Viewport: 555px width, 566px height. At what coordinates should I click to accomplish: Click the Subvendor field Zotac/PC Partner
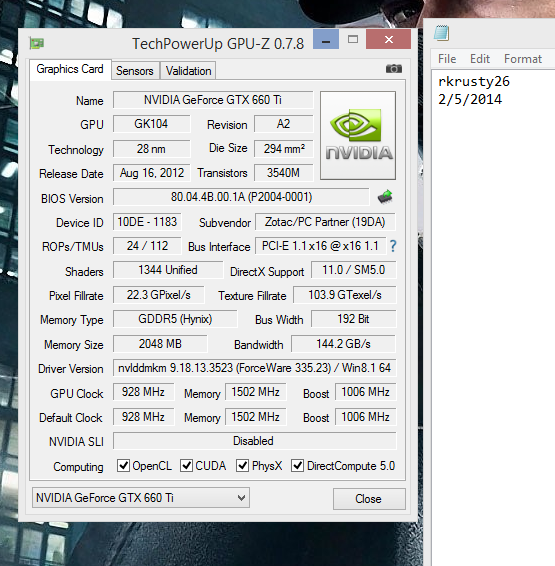325,222
